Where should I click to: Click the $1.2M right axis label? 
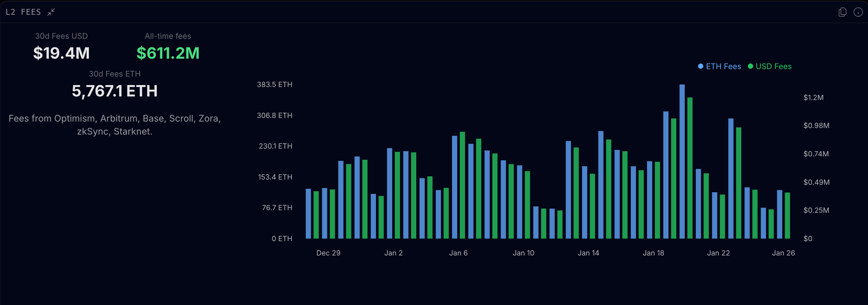[813, 97]
